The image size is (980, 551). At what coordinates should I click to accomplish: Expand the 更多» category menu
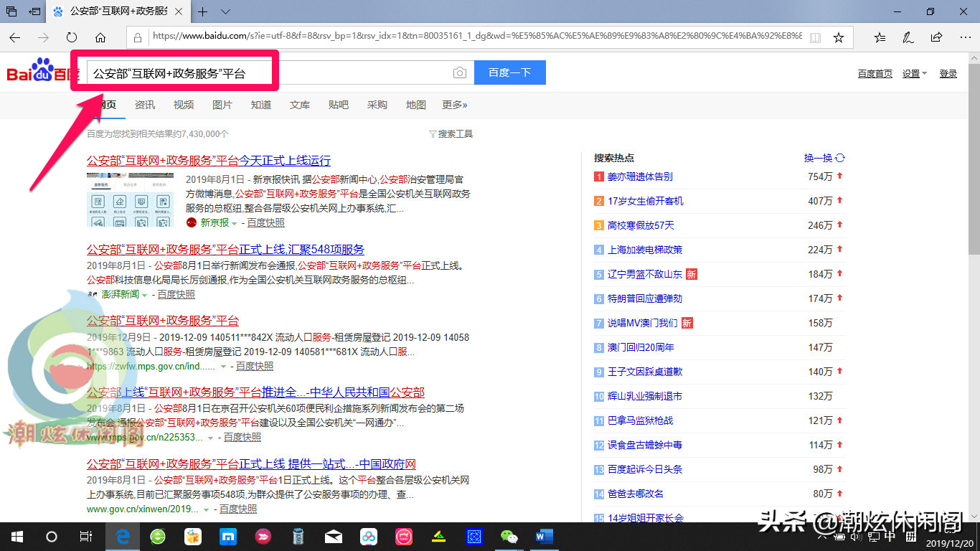[x=455, y=105]
